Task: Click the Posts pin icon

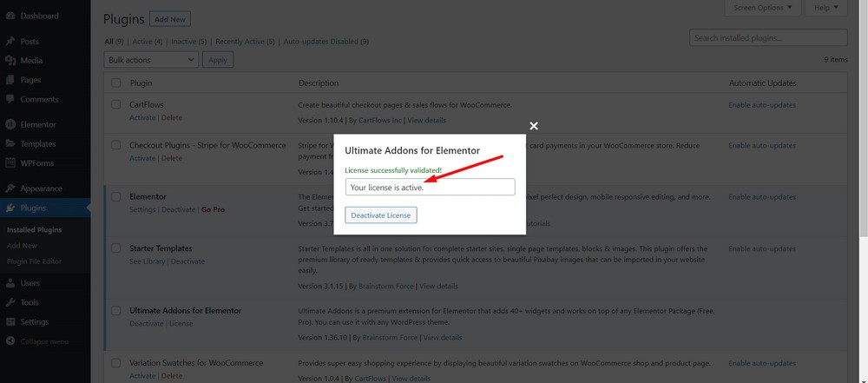Action: point(10,42)
